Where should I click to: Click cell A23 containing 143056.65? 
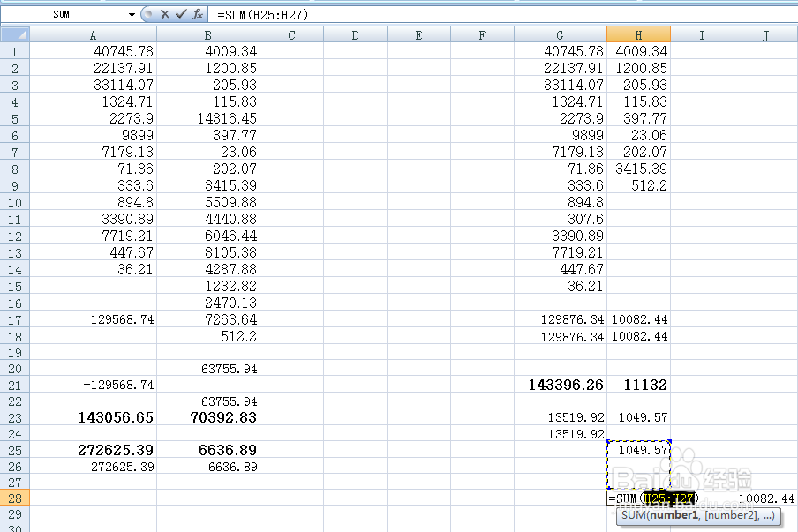[x=94, y=417]
